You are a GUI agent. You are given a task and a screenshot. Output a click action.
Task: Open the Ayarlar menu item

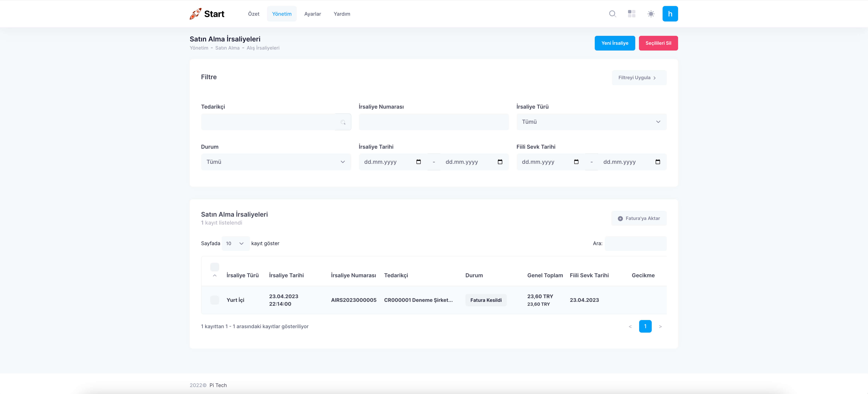(312, 14)
